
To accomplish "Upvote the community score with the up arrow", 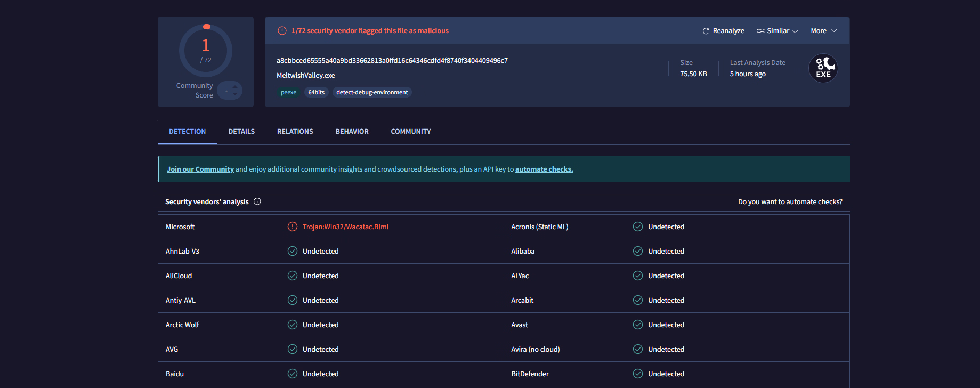I will point(235,87).
